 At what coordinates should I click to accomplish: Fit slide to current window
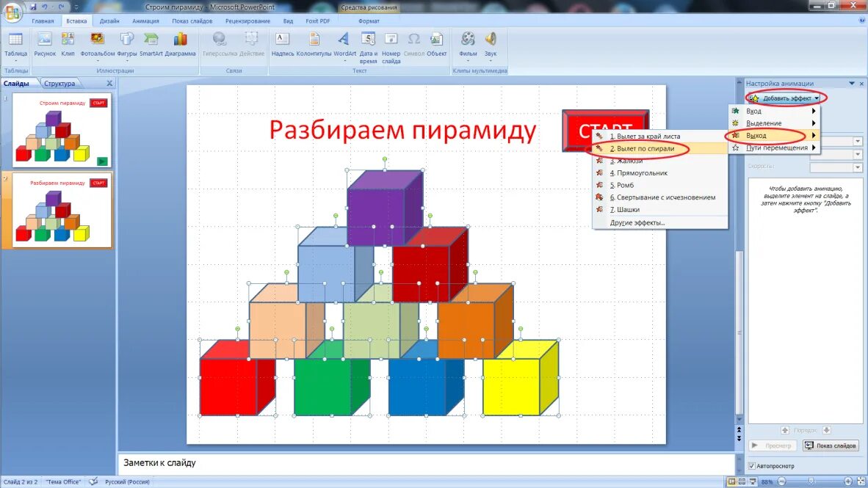(861, 482)
